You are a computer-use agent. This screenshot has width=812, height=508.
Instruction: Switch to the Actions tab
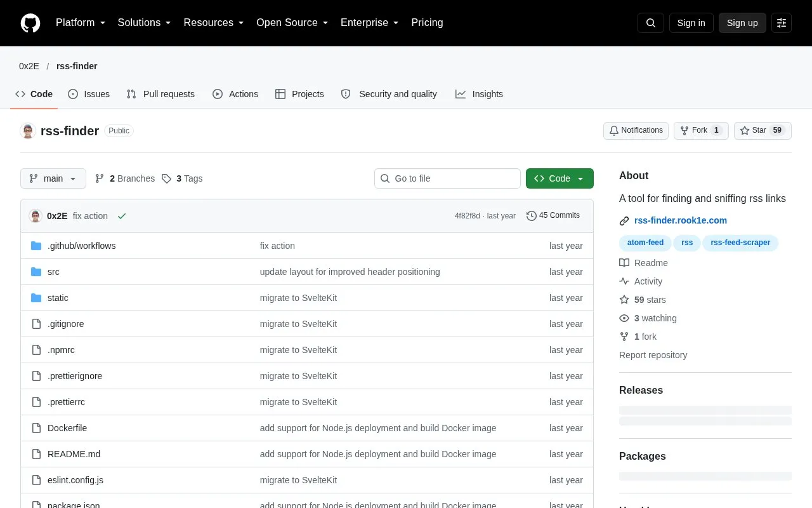pyautogui.click(x=235, y=94)
